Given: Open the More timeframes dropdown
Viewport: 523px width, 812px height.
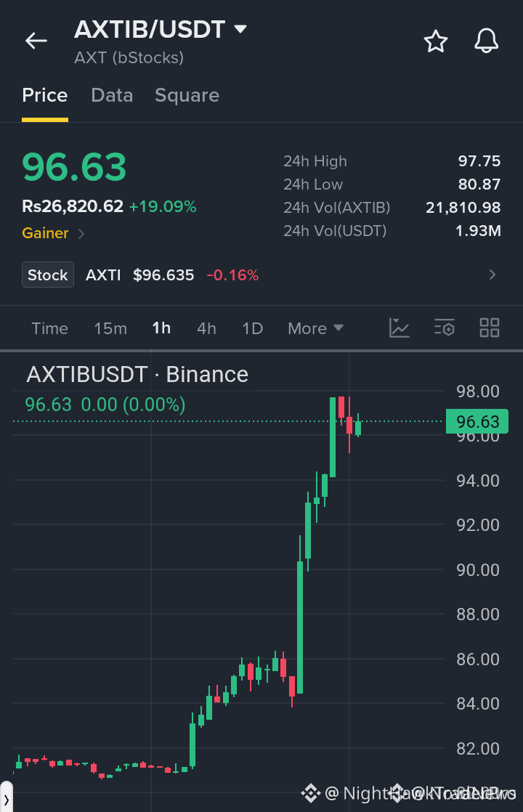Looking at the screenshot, I should point(315,328).
